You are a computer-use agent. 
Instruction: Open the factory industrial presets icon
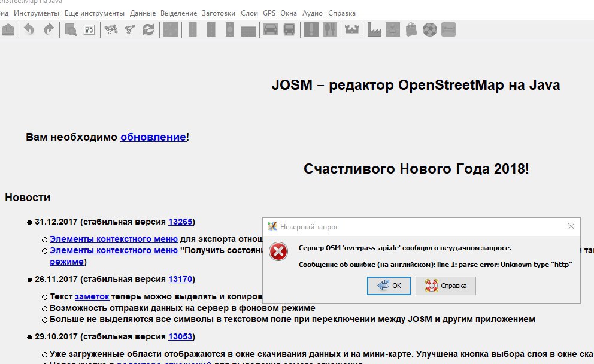374,29
